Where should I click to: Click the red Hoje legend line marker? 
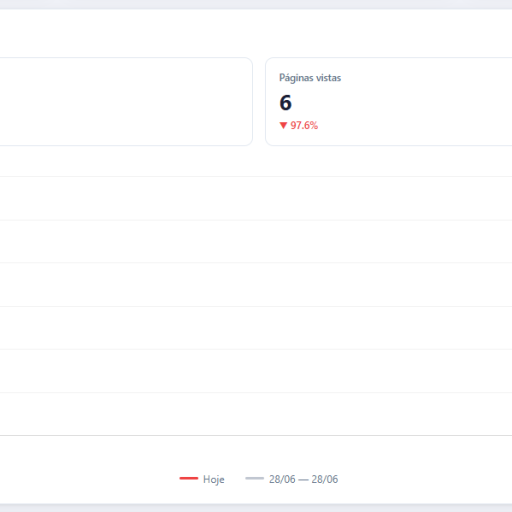(x=189, y=478)
